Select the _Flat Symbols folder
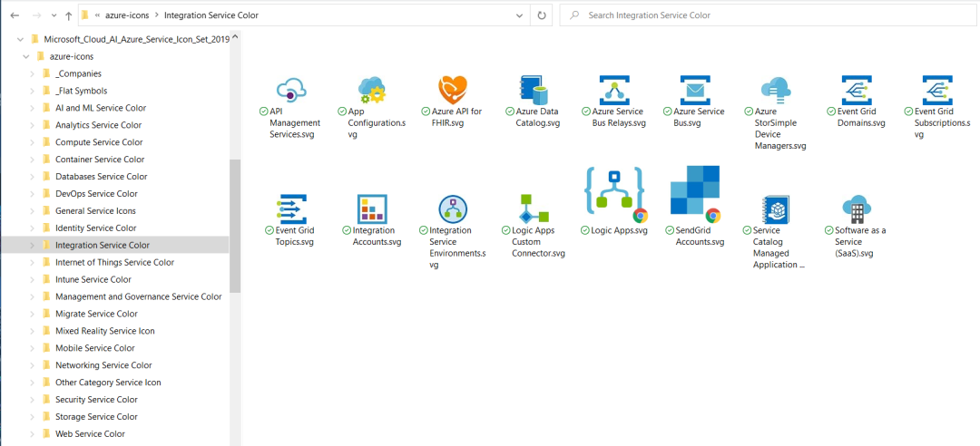Screen dimensions: 980x446 [82, 91]
